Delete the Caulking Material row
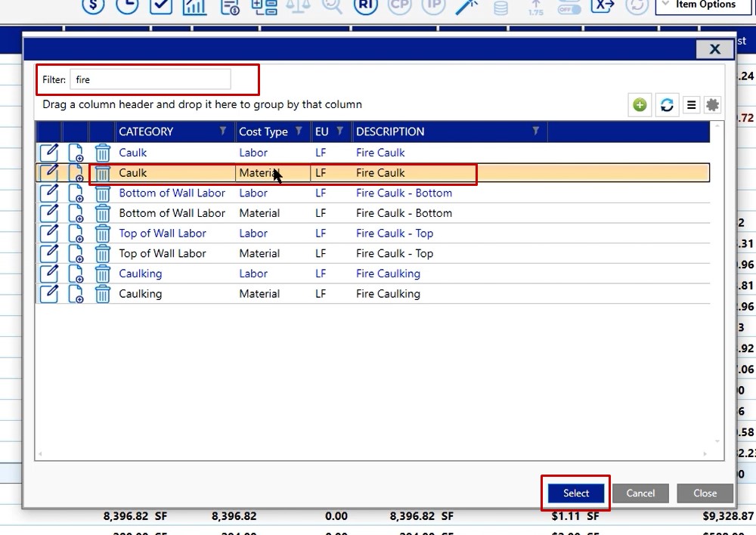 [x=102, y=294]
